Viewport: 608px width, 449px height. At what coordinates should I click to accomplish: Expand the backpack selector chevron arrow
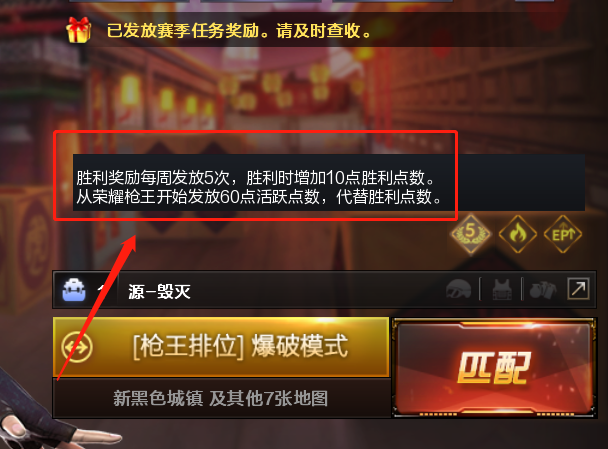[x=102, y=289]
